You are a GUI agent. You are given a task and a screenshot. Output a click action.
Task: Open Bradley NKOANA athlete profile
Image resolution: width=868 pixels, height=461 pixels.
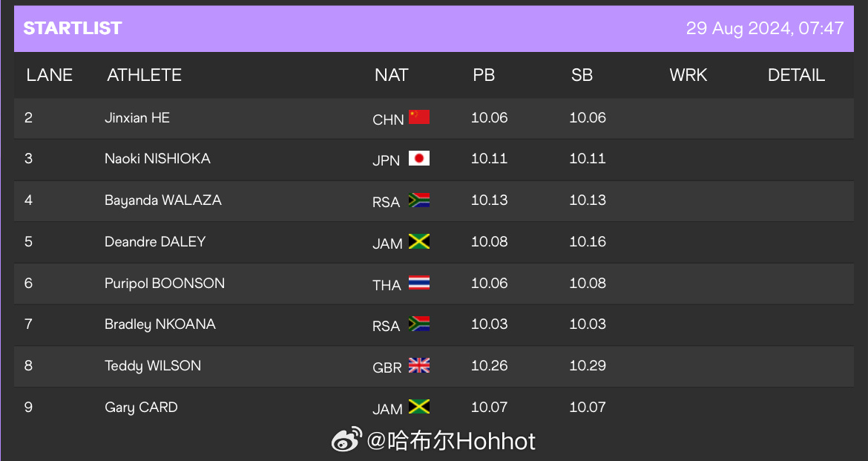(x=160, y=324)
